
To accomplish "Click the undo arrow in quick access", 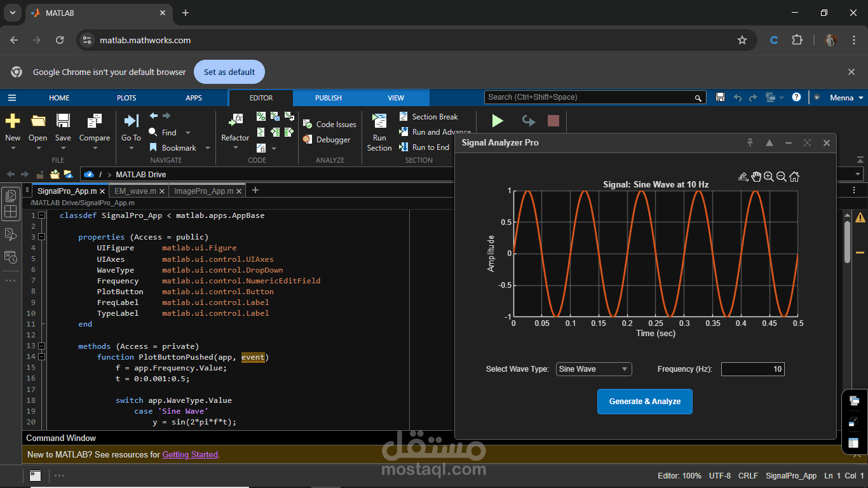I will pyautogui.click(x=738, y=98).
